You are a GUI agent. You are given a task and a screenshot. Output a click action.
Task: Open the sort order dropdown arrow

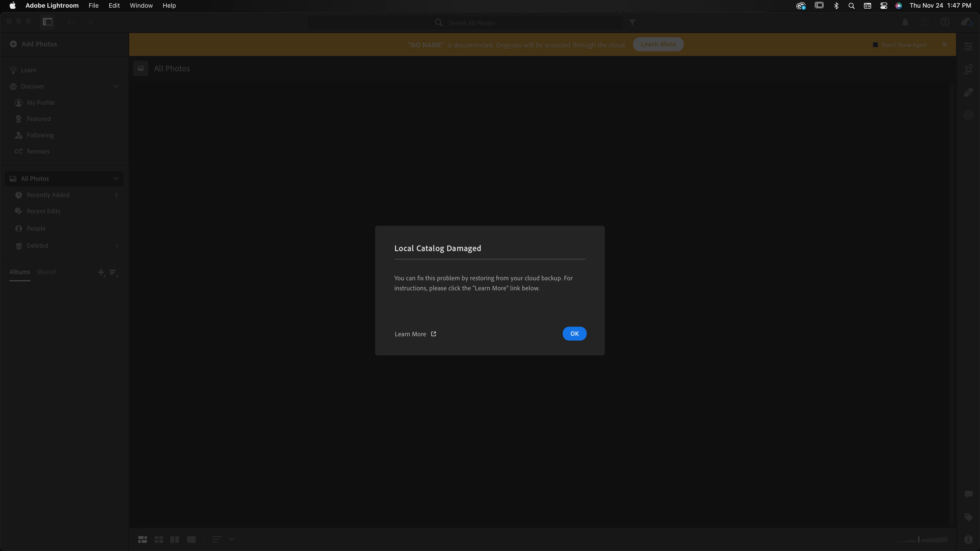tap(231, 539)
